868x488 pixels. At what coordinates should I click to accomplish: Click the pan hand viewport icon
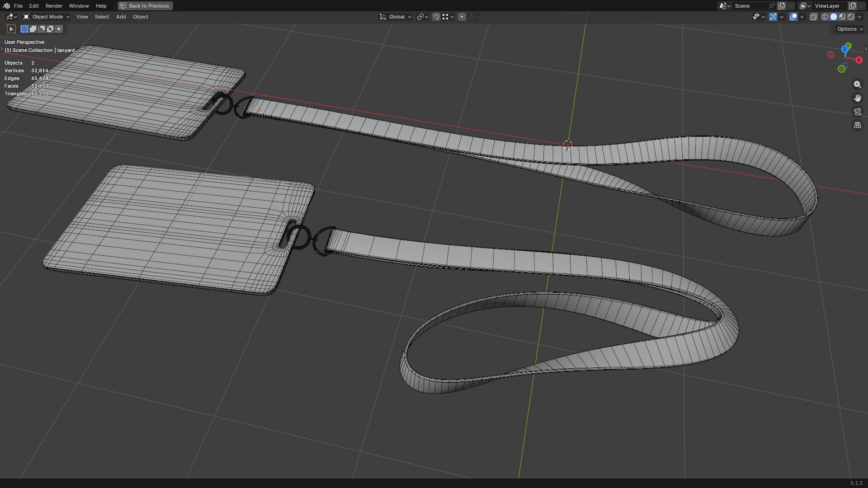pos(857,98)
